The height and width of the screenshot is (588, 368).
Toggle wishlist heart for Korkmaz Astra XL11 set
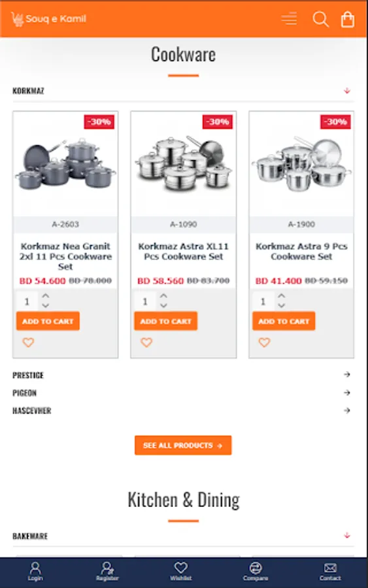point(146,342)
